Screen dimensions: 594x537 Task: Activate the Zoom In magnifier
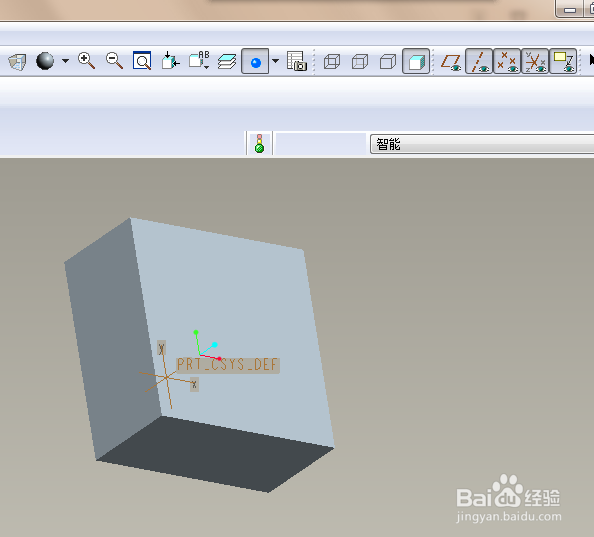pyautogui.click(x=86, y=61)
